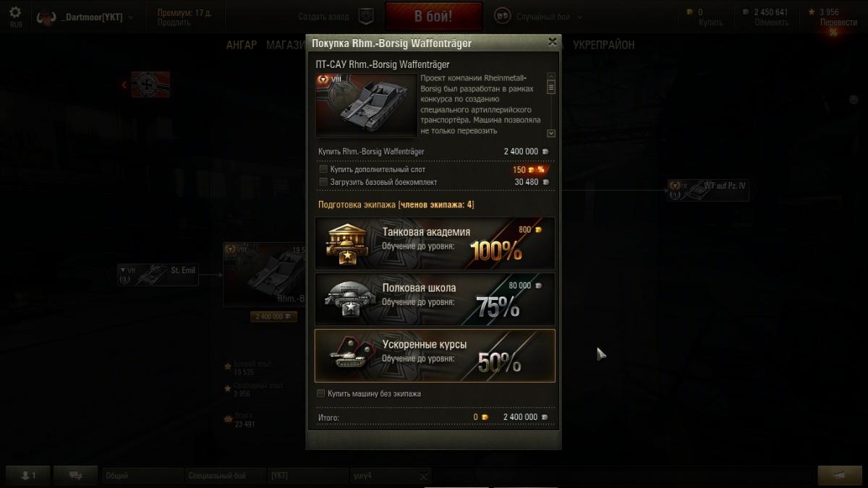Click the platoon shield icon

(367, 16)
